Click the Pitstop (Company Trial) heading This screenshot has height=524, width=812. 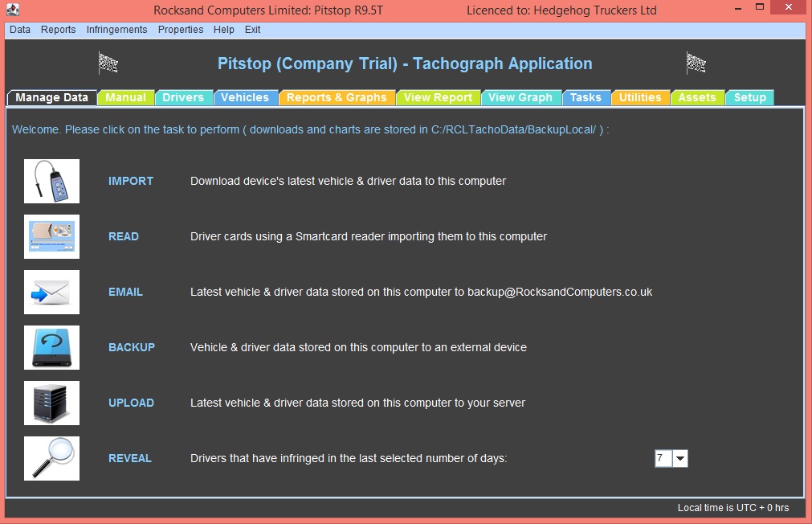point(405,63)
